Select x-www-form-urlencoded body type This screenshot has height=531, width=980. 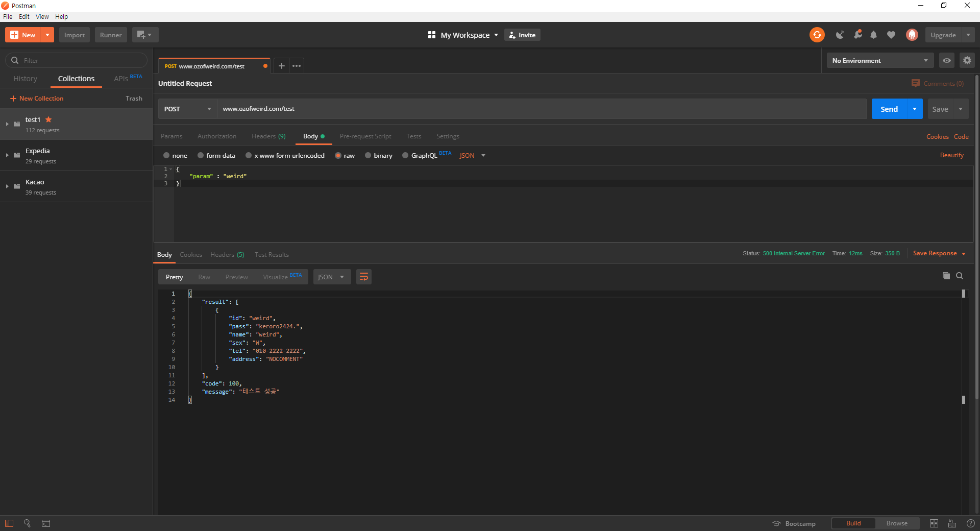coord(249,155)
